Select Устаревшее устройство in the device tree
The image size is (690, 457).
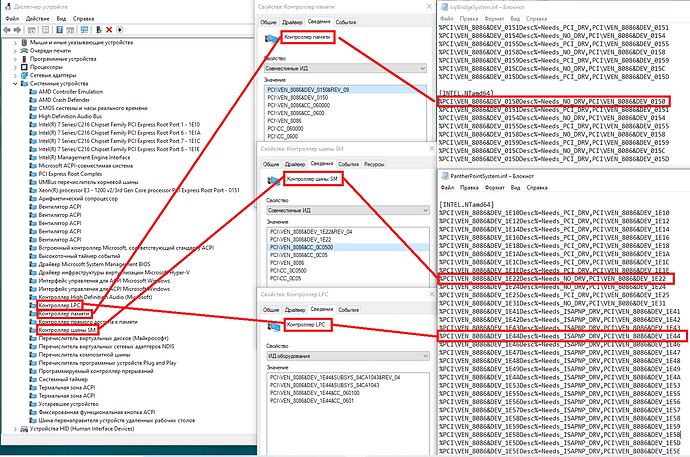[x=69, y=404]
